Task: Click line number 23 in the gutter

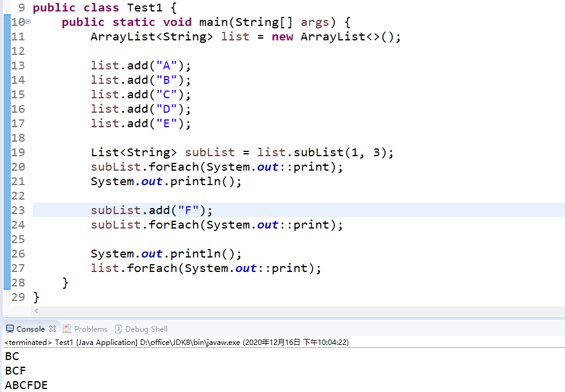Action: (18, 210)
